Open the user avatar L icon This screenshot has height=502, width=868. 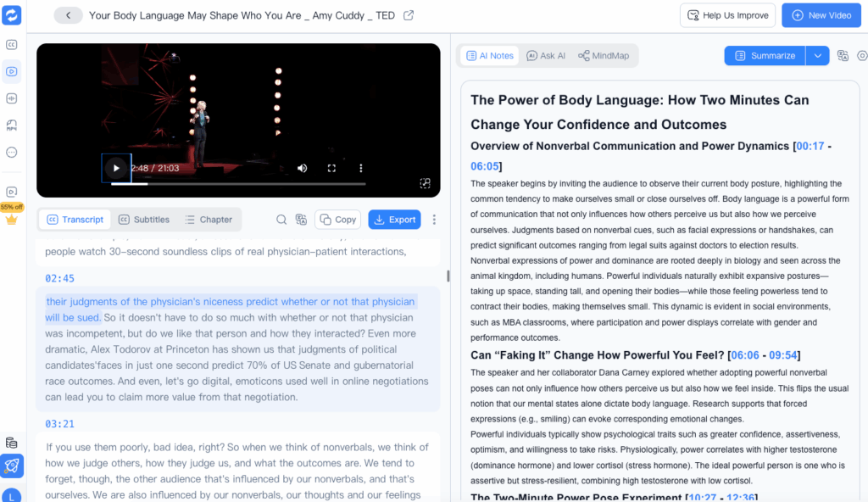[12, 496]
